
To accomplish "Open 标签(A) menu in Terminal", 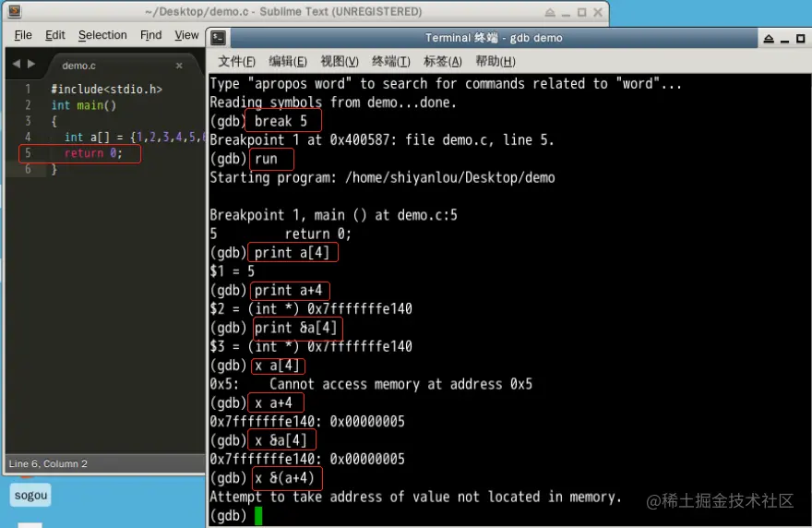I will pos(443,62).
